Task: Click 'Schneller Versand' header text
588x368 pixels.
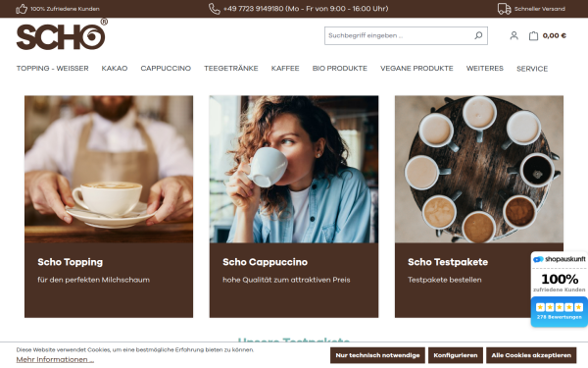Action: pyautogui.click(x=540, y=9)
